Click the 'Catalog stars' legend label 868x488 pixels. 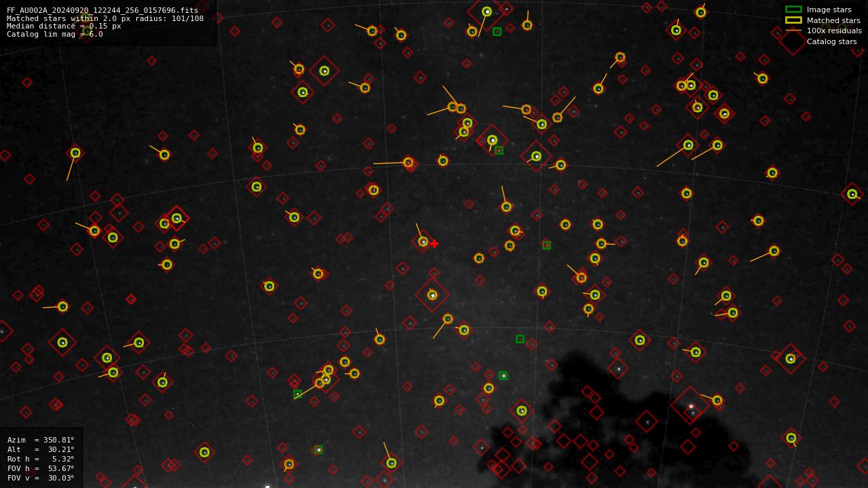point(831,41)
